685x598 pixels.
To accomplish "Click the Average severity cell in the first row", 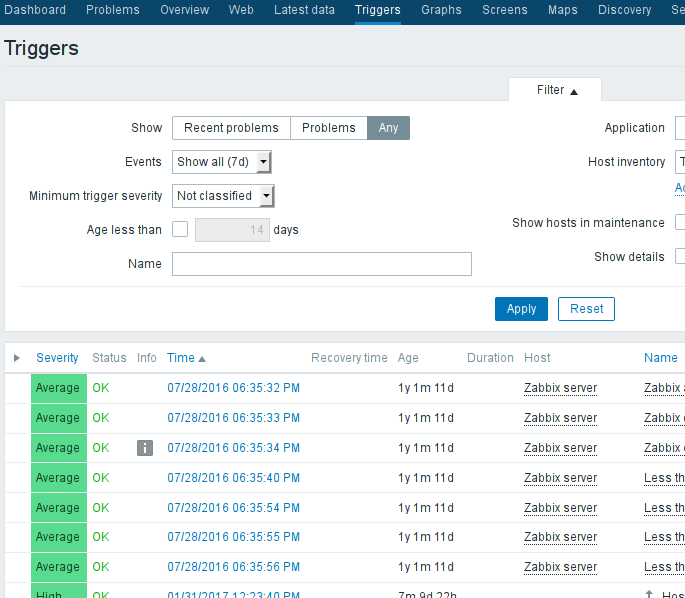I will click(58, 389).
